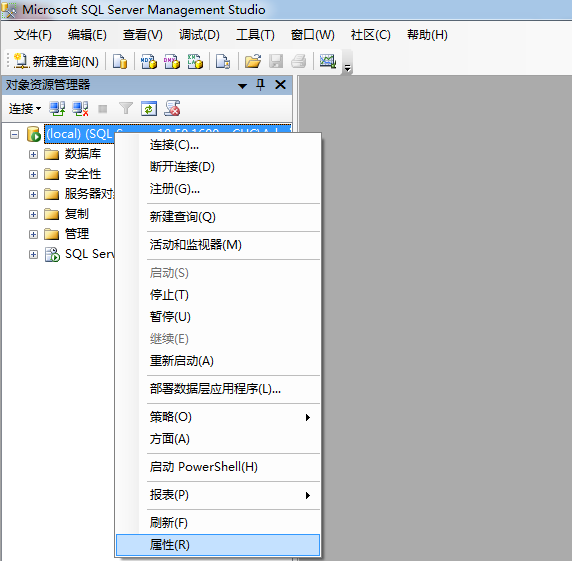Open the 编辑(E) menu

pyautogui.click(x=87, y=35)
